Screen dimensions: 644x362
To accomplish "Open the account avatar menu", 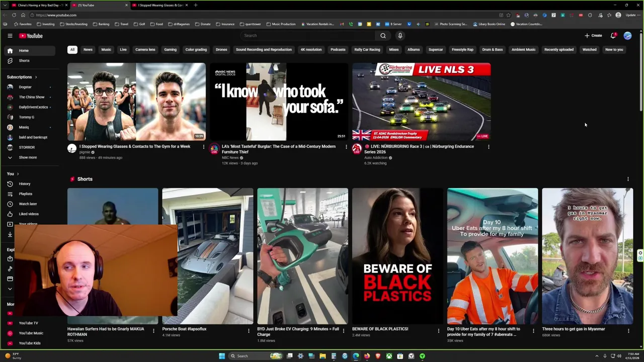I will (x=627, y=36).
